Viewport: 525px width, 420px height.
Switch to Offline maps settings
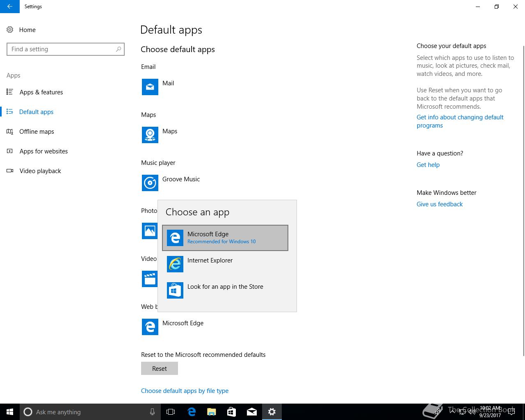[37, 132]
